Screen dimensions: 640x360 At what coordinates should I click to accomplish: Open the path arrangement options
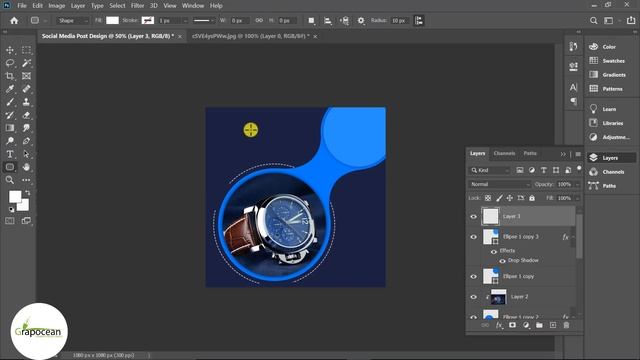tap(344, 20)
